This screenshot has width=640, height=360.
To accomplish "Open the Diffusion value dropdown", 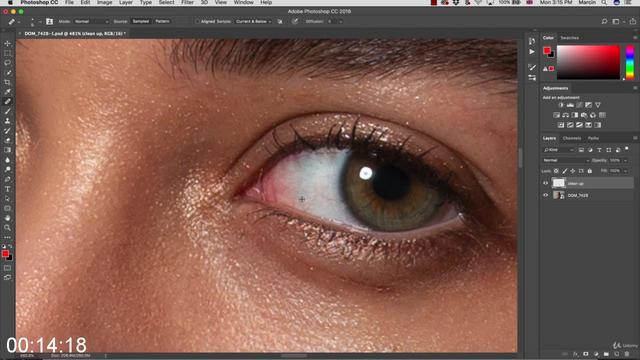I will pos(340,22).
